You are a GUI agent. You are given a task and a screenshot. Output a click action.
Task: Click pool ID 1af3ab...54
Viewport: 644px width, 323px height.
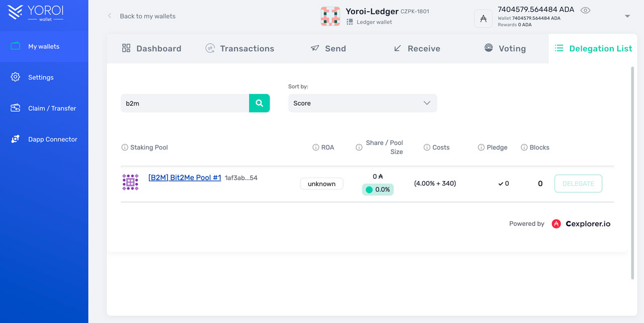coord(241,178)
